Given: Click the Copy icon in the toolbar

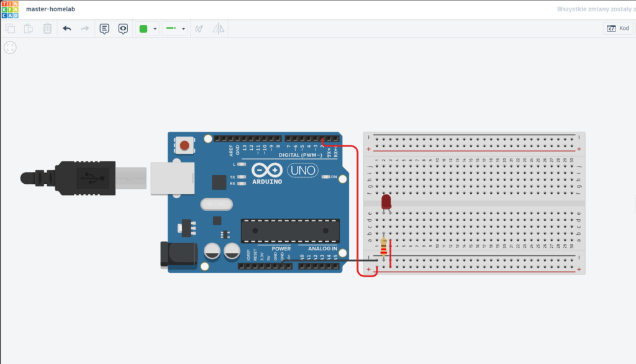Looking at the screenshot, I should tap(10, 28).
